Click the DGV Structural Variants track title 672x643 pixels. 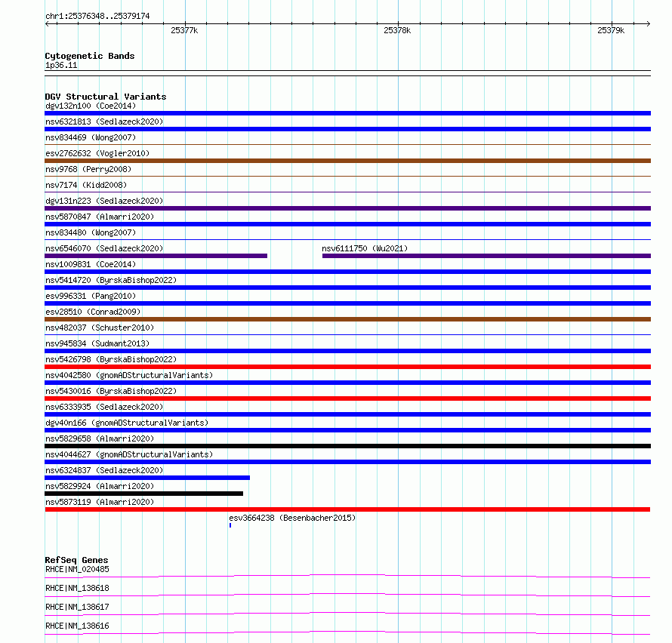click(x=106, y=97)
